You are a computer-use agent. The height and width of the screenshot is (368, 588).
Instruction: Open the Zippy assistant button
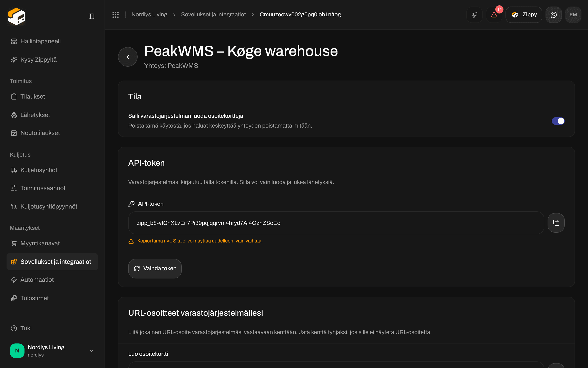coord(524,15)
